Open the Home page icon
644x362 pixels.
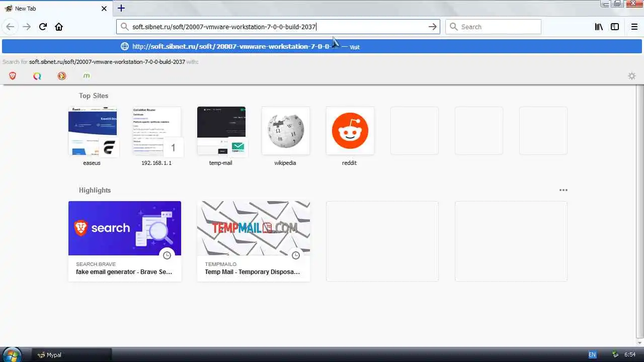pos(59,27)
